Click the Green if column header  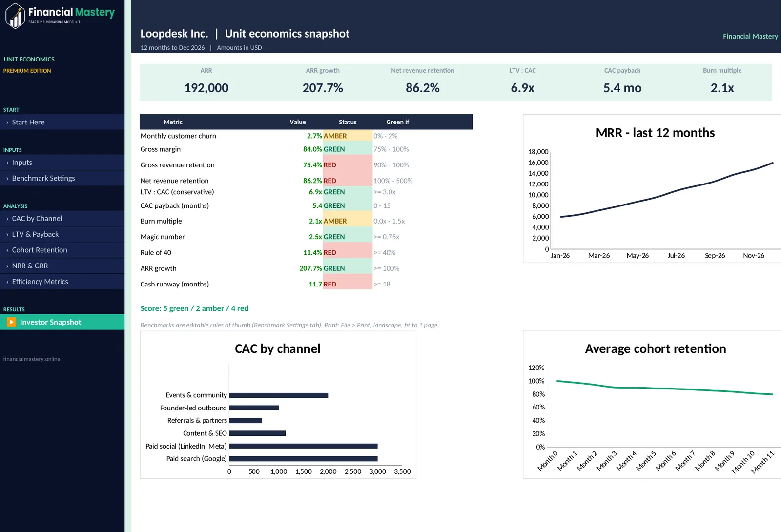pyautogui.click(x=398, y=122)
